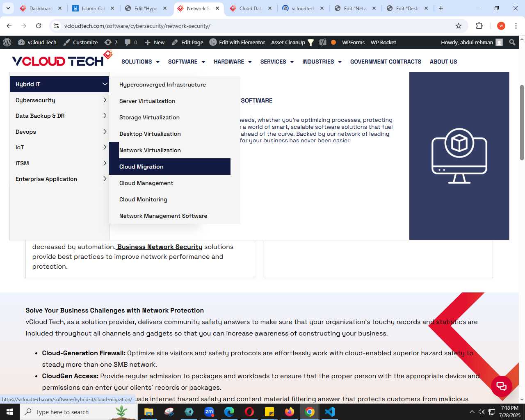Reload the current page

[x=39, y=26]
